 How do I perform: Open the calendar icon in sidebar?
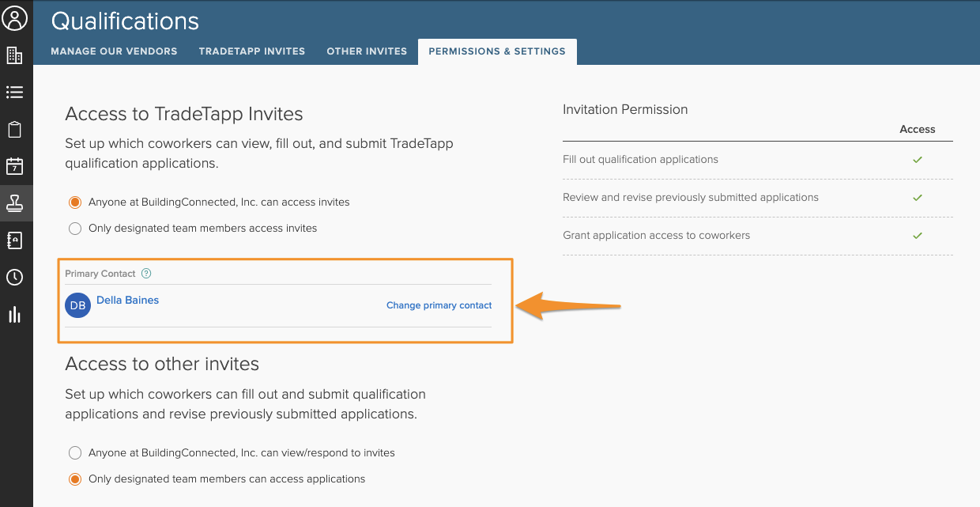click(14, 166)
